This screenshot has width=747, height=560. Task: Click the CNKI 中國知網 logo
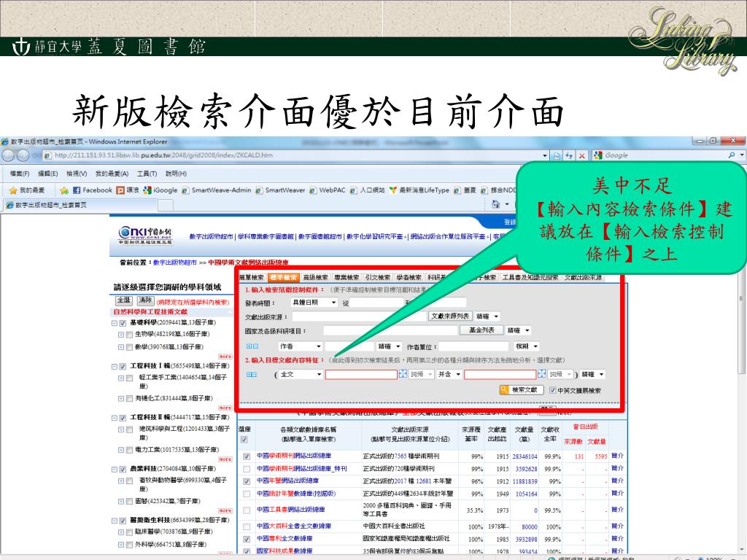(145, 234)
